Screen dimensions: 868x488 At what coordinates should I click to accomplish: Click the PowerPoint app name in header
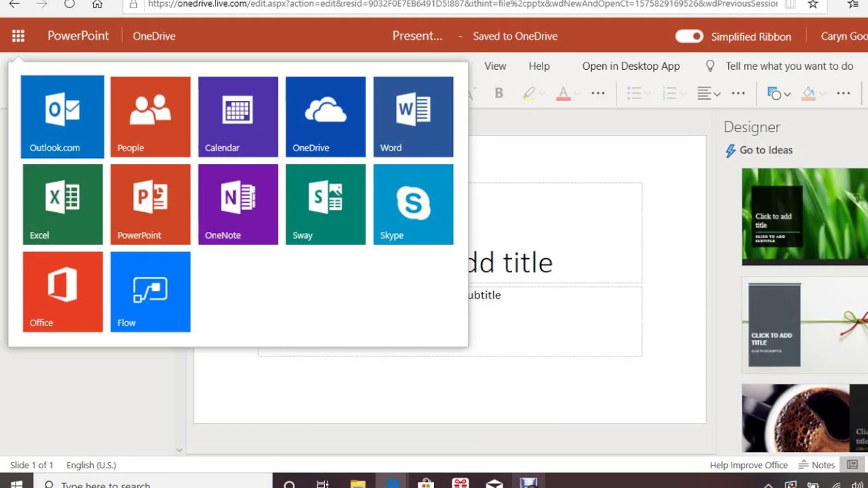[x=78, y=36]
